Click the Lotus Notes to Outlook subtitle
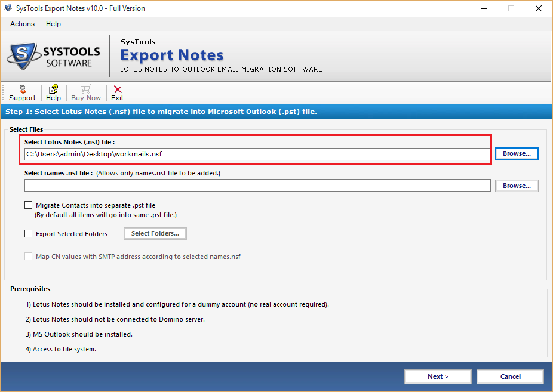Image resolution: width=553 pixels, height=392 pixels. [x=221, y=69]
